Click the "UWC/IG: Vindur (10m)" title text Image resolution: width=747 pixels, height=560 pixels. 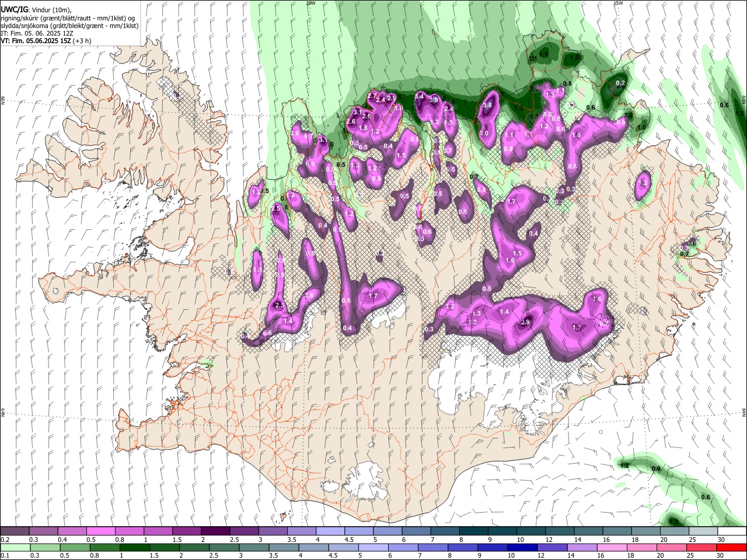click(x=36, y=9)
